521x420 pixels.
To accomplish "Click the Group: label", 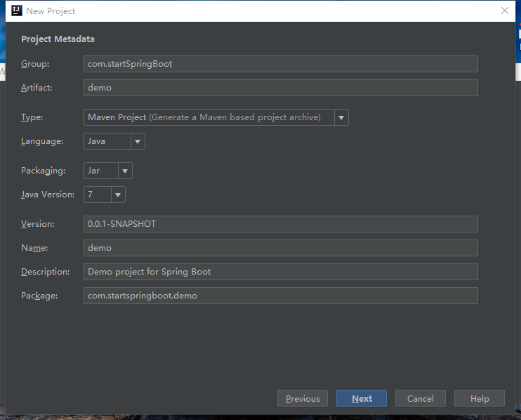I will [x=35, y=64].
